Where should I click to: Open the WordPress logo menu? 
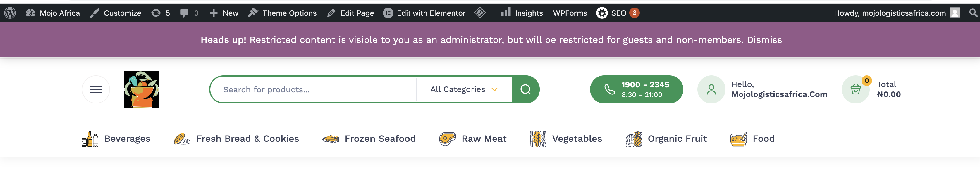pos(10,13)
